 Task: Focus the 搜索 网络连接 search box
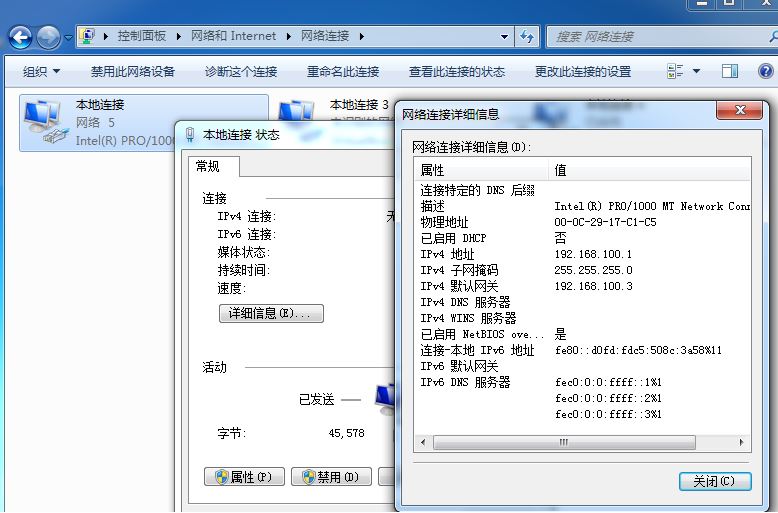pyautogui.click(x=660, y=36)
